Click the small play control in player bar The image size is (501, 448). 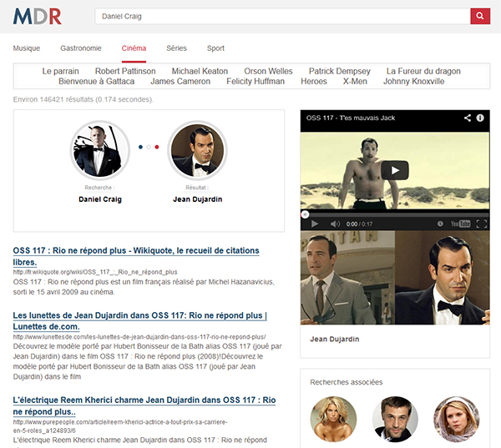click(x=315, y=224)
